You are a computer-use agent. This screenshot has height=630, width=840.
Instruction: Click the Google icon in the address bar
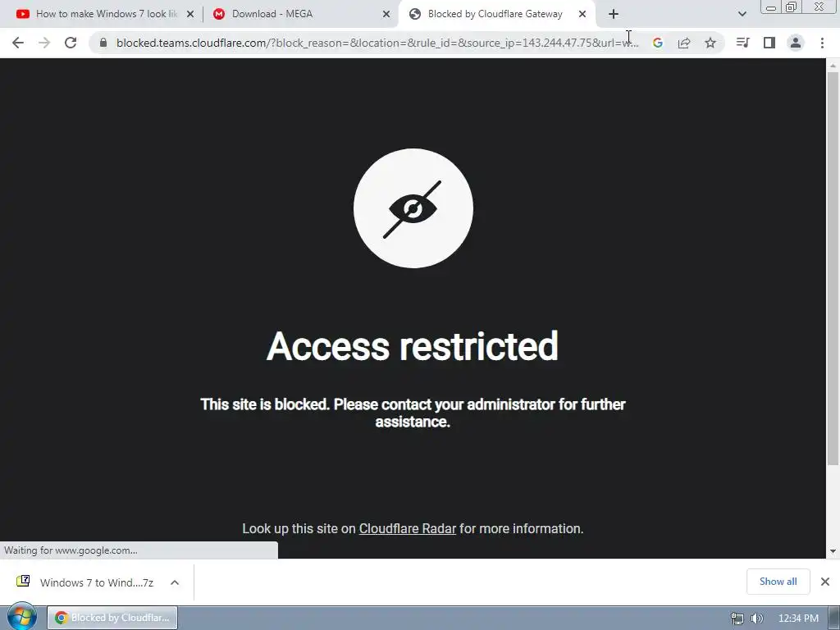(x=658, y=43)
